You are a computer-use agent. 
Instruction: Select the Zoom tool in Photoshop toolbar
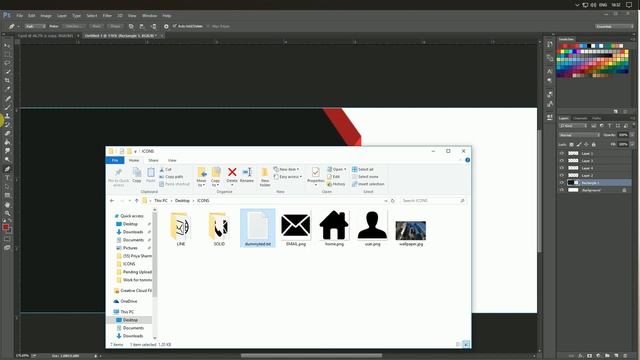point(7,213)
